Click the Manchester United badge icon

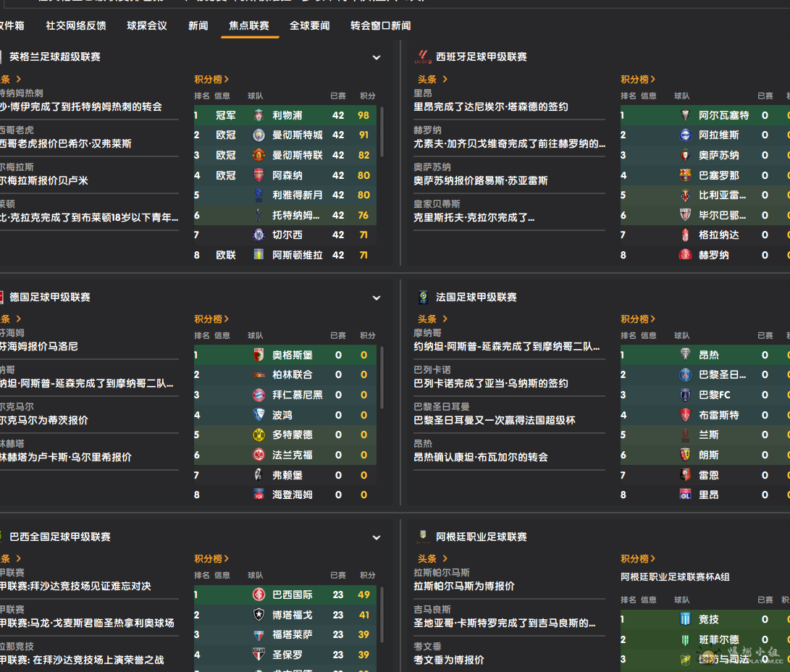click(x=259, y=155)
